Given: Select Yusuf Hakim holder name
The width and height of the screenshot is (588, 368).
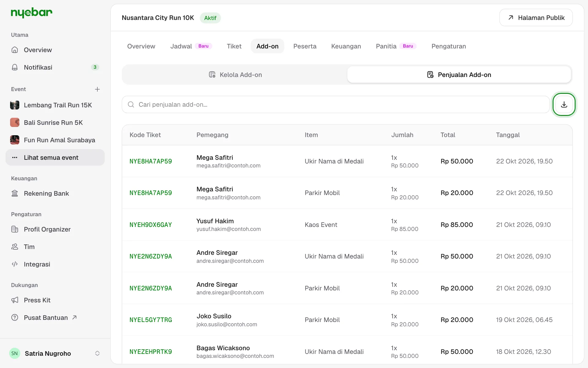Looking at the screenshot, I should [x=215, y=221].
